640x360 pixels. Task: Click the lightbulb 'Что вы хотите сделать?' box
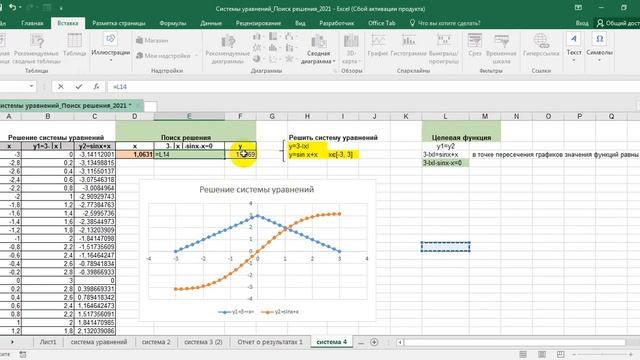[445, 23]
